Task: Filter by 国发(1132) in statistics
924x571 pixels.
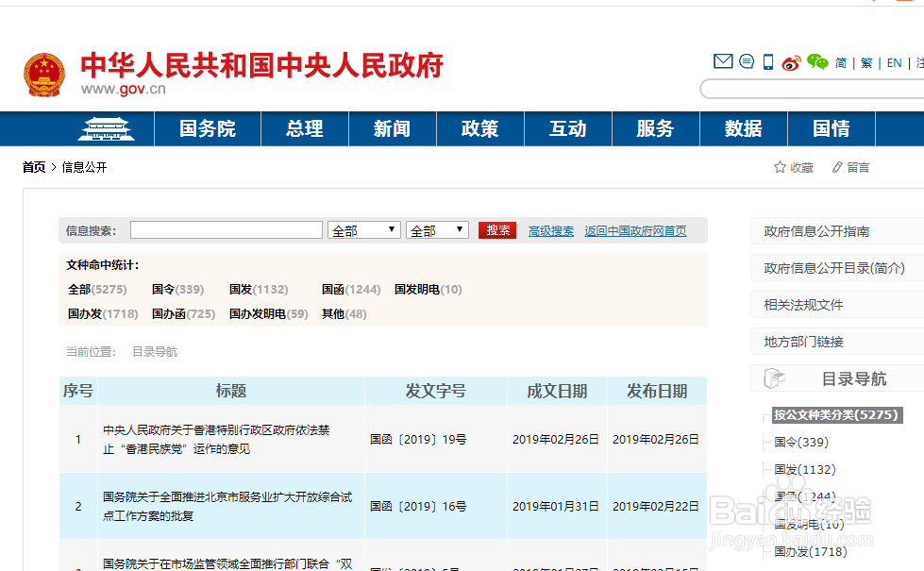Action: click(259, 290)
